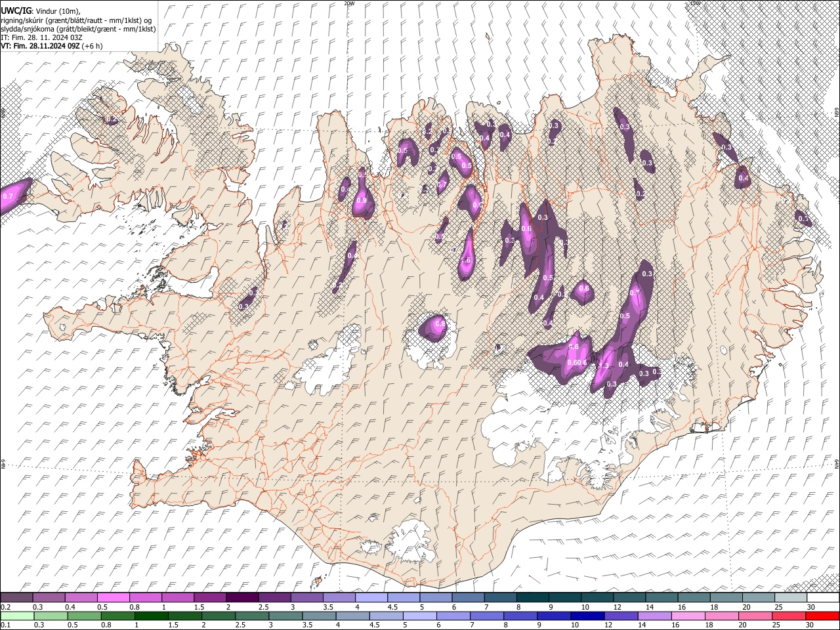
Task: Click the "IT: Fim. 28. 11. 2024 03Z" line
Action: coord(41,38)
